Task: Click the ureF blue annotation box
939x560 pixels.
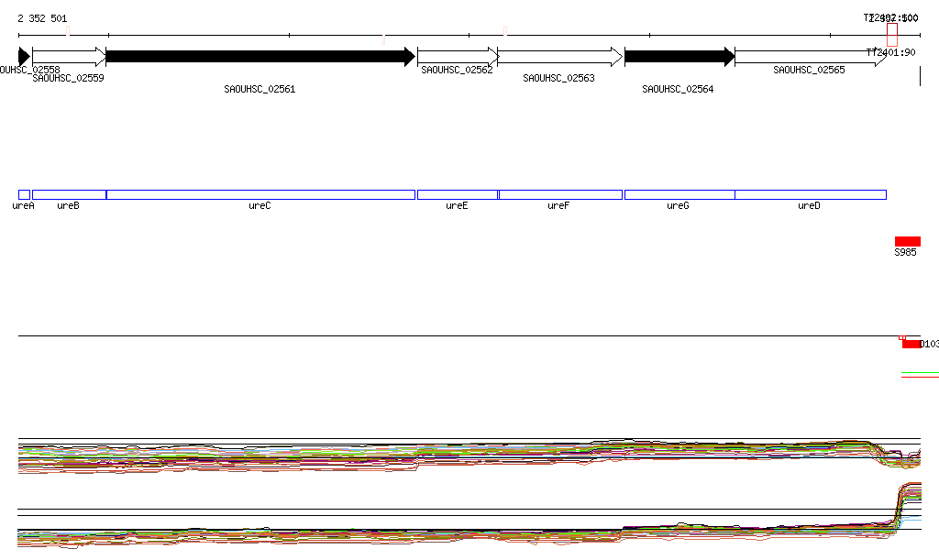Action: click(x=560, y=194)
